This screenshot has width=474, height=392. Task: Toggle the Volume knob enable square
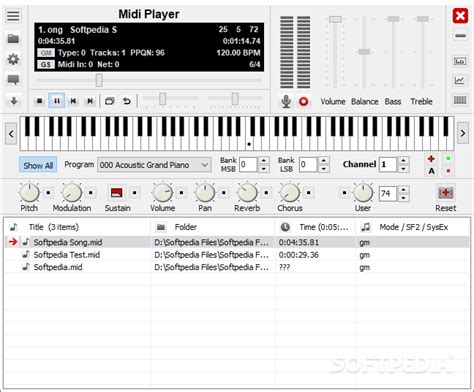click(181, 193)
